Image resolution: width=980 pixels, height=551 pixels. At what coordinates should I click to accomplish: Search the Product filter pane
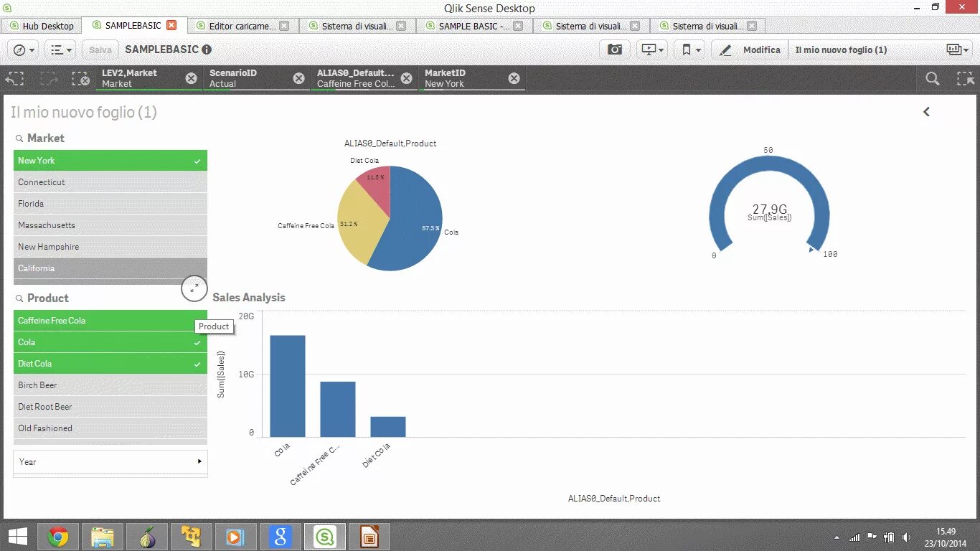click(x=20, y=298)
